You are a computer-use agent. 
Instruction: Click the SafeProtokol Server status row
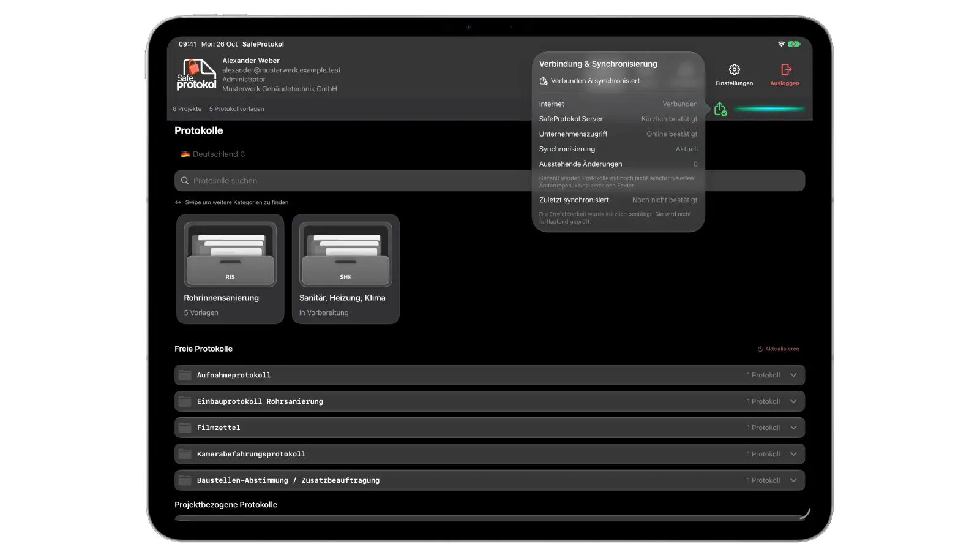click(x=618, y=119)
